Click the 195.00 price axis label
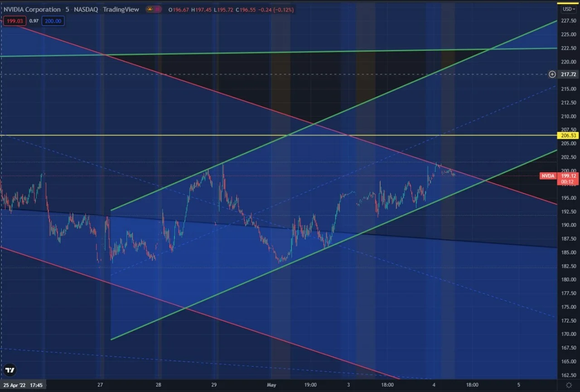The image size is (580, 392). 568,198
